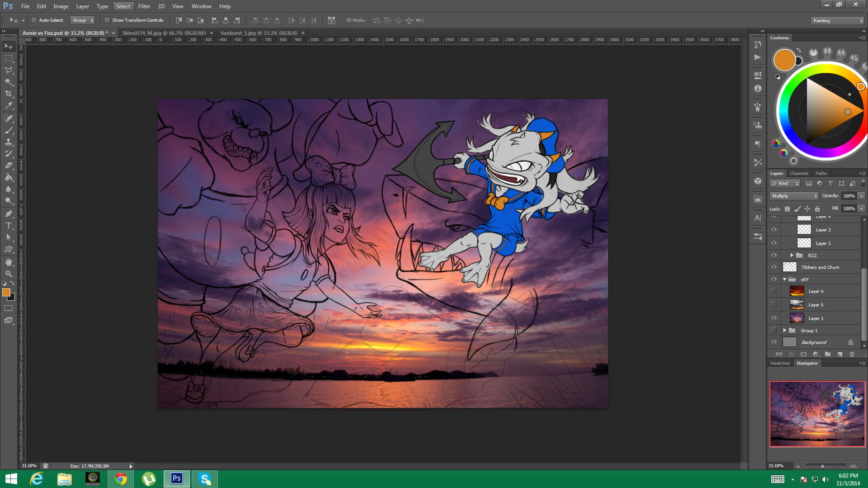The image size is (868, 488).
Task: Click the foreground orange color swatch in toolbox
Action: 6,292
